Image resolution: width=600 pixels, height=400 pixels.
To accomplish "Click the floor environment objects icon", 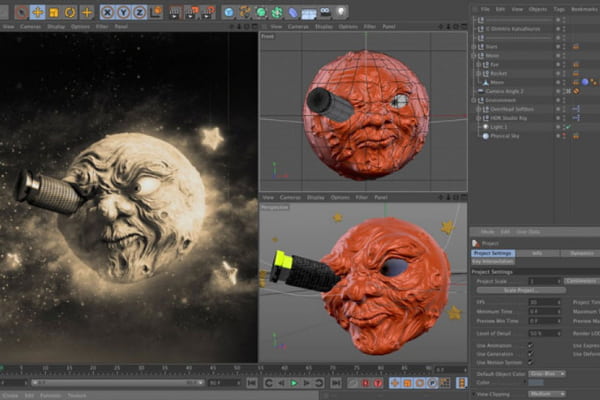I will [x=309, y=13].
